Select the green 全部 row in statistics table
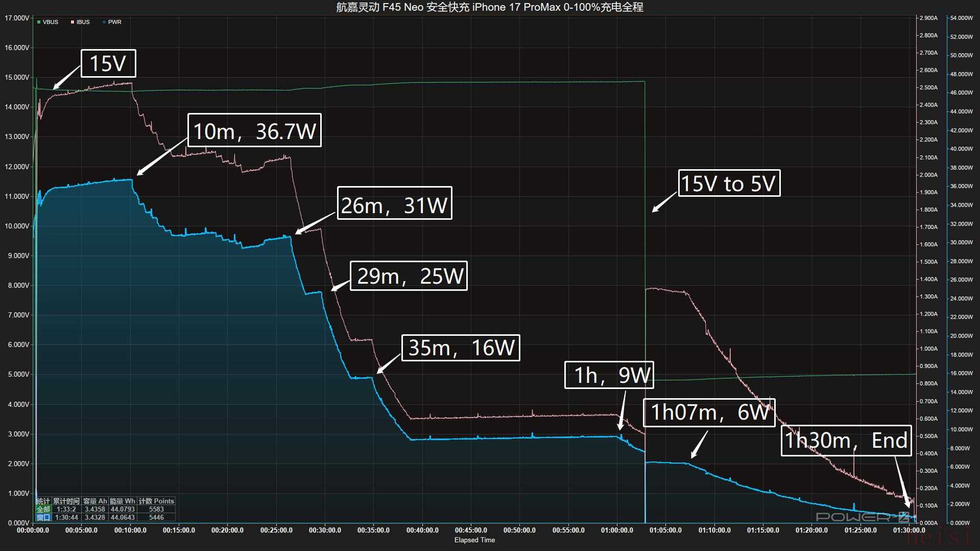 43,509
